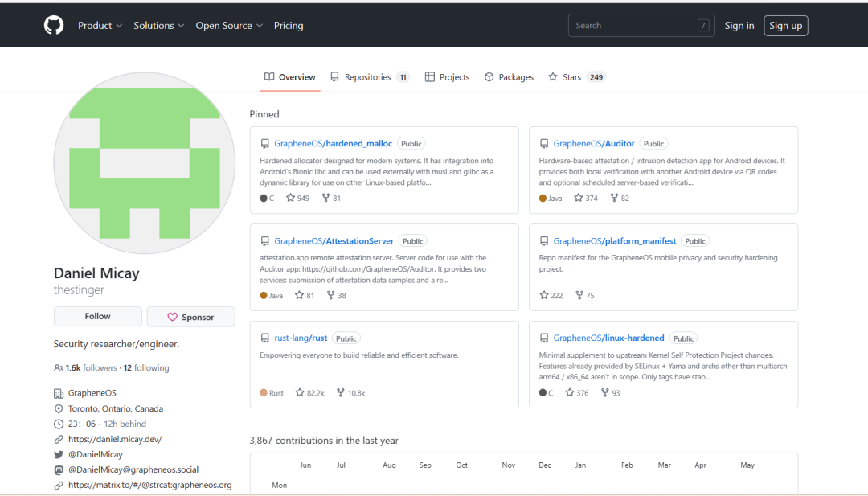Open @DanielMicay@grapheneos.social Mastodon link
The height and width of the screenshot is (496, 868).
point(133,469)
